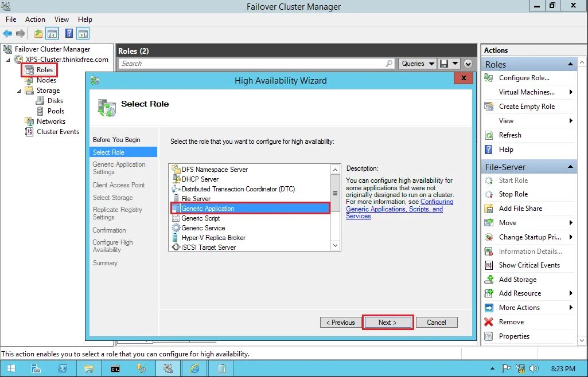This screenshot has height=377, width=588.
Task: Toggle the Show/Hide Action Pane toolbar icon
Action: [83, 34]
